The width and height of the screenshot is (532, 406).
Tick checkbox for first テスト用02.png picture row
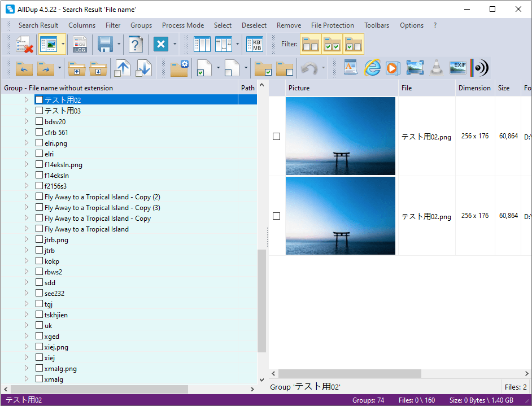point(276,136)
